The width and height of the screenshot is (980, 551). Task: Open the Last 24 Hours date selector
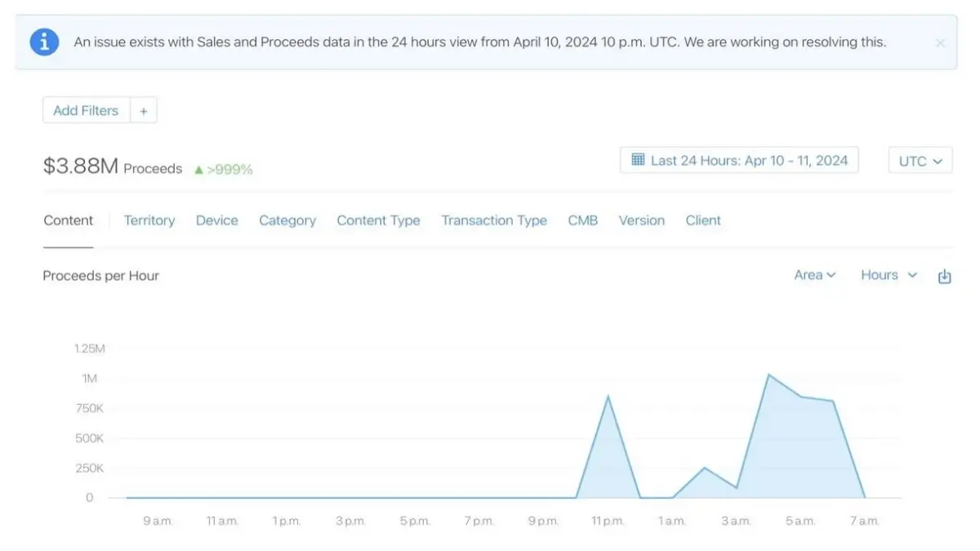(737, 160)
